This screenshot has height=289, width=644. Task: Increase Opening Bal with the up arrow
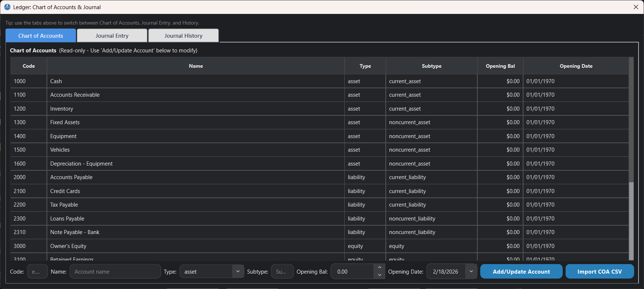pyautogui.click(x=380, y=268)
